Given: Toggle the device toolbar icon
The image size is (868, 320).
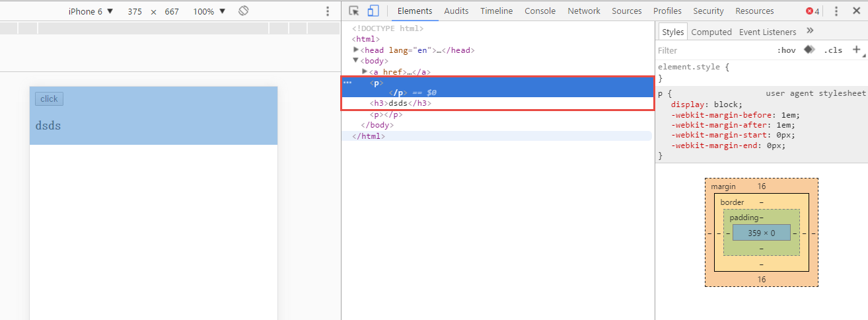Looking at the screenshot, I should click(x=373, y=11).
